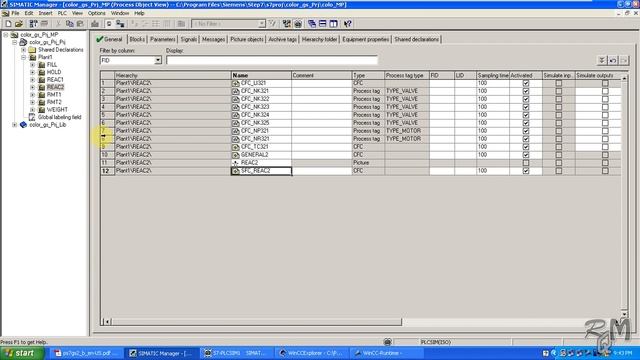Click the table's vertical scroll down arrow

click(x=624, y=313)
